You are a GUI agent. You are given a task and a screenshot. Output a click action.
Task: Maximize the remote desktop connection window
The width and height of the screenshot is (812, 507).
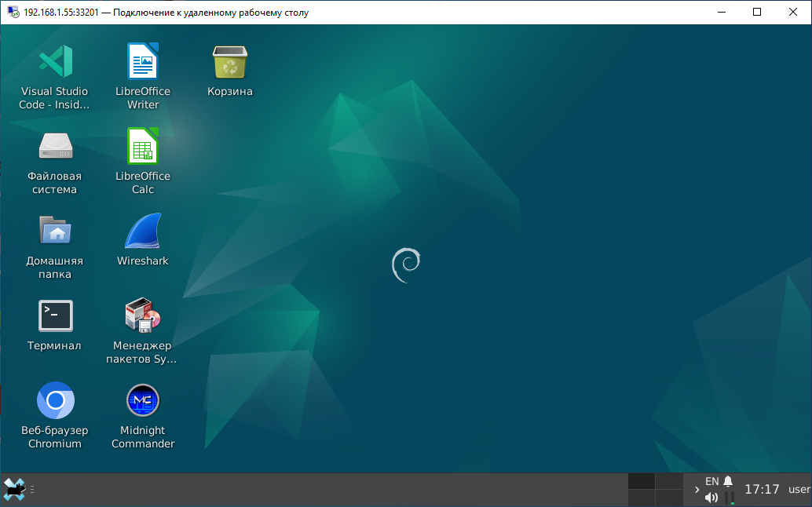(x=756, y=12)
